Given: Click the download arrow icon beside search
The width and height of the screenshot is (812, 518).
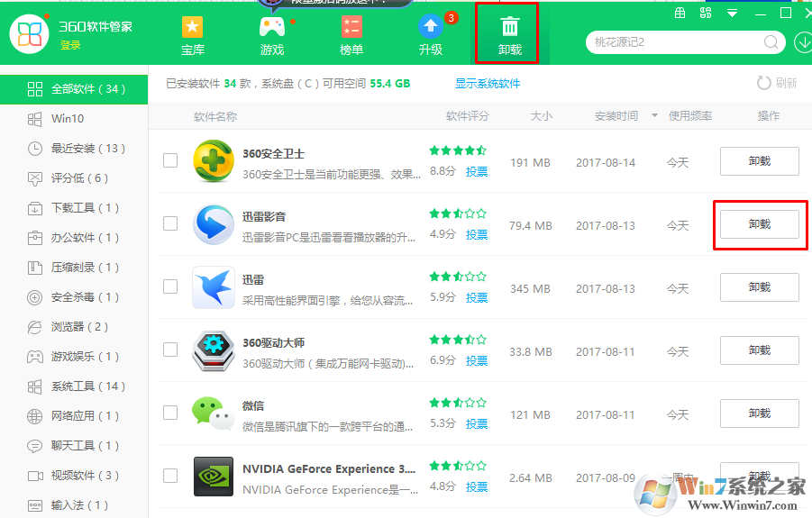Looking at the screenshot, I should pos(803,42).
